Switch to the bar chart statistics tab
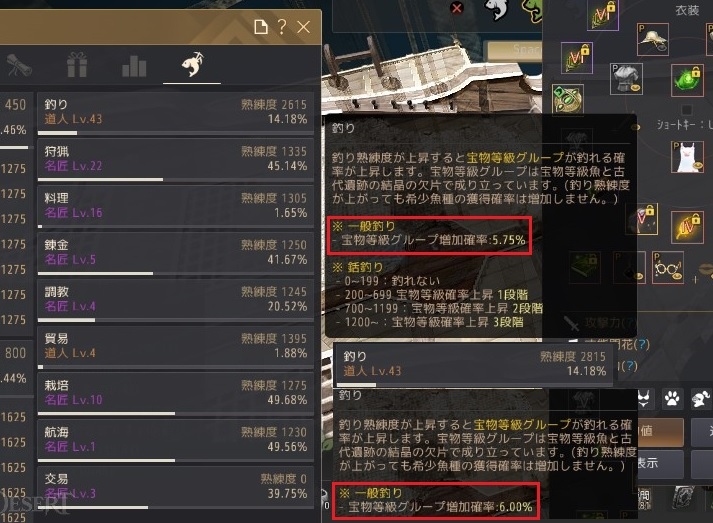713x523 pixels. point(134,66)
